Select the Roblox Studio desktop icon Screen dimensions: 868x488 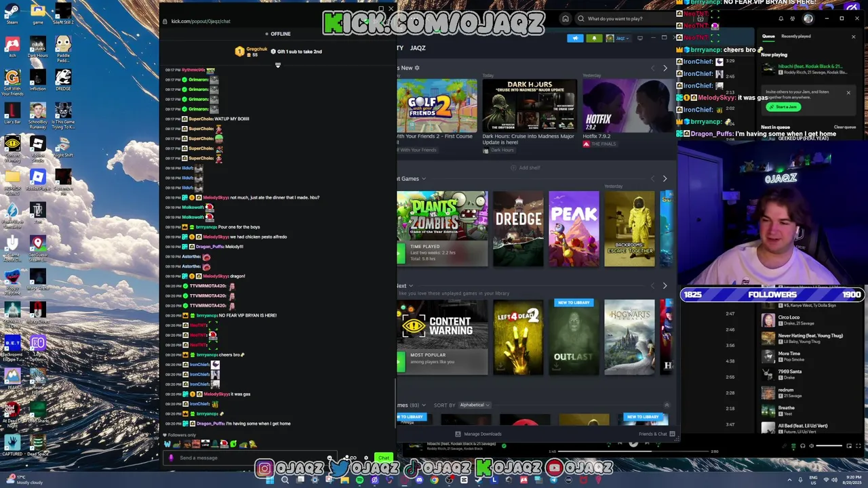pyautogui.click(x=38, y=149)
